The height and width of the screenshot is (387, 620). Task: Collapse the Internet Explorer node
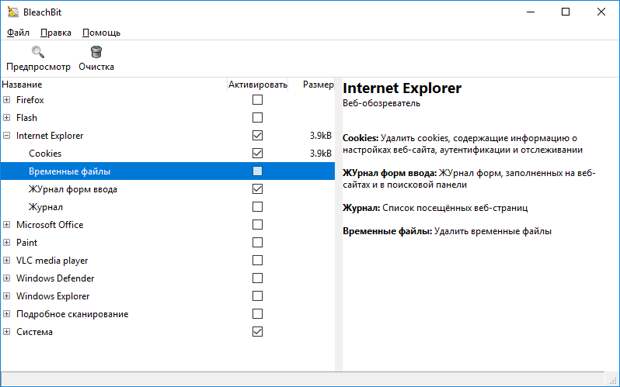7,136
